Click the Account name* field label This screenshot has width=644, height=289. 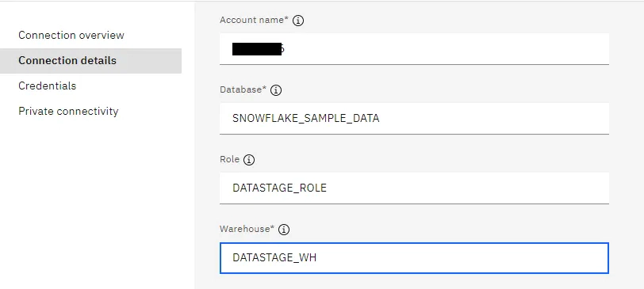[255, 20]
